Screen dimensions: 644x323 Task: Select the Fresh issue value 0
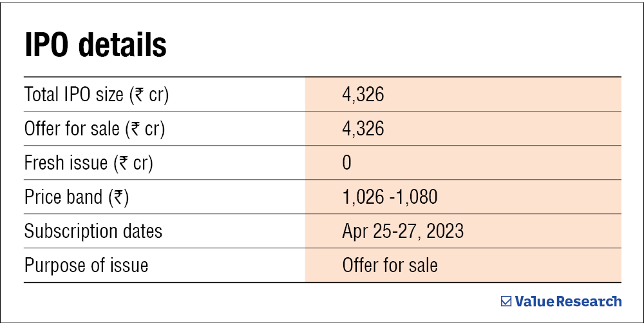[347, 162]
